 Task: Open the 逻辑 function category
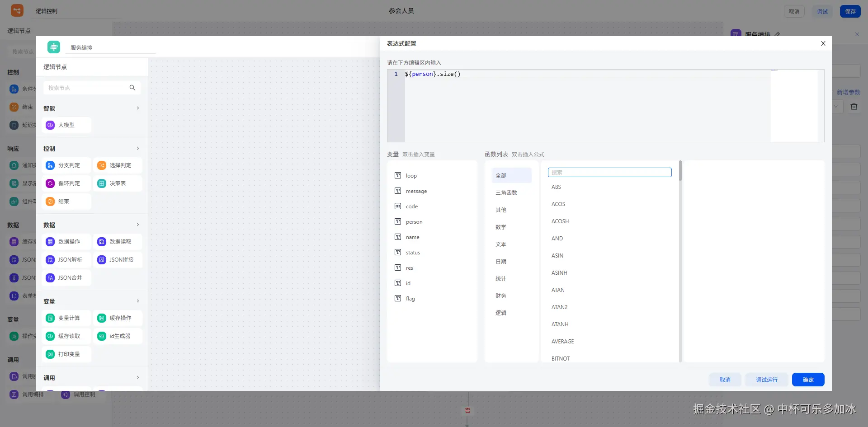point(501,313)
